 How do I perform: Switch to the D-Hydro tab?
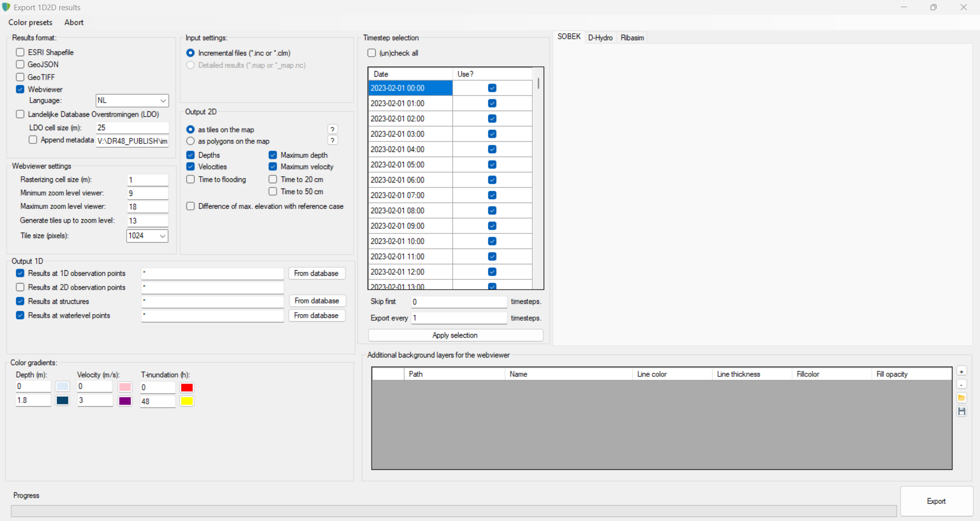(x=600, y=38)
